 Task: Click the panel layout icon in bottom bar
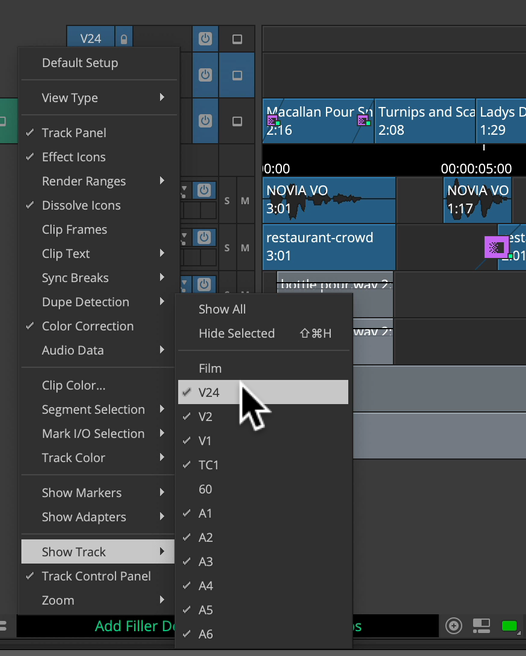tap(481, 626)
